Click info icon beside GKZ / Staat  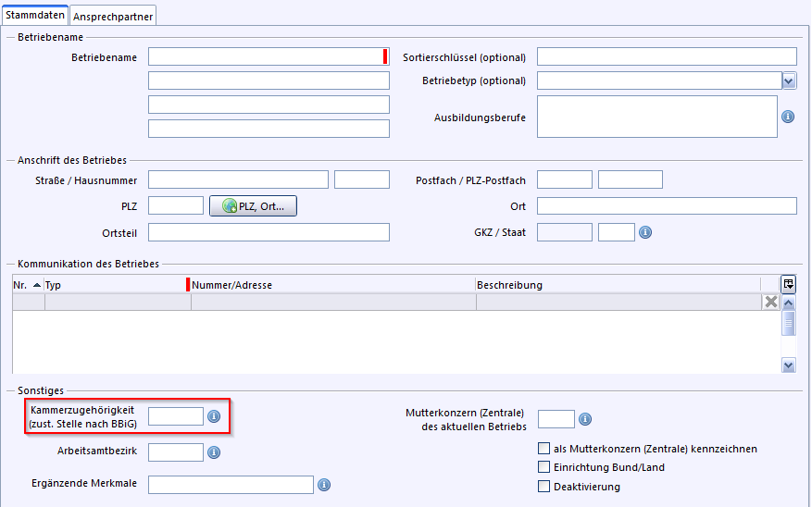click(645, 232)
